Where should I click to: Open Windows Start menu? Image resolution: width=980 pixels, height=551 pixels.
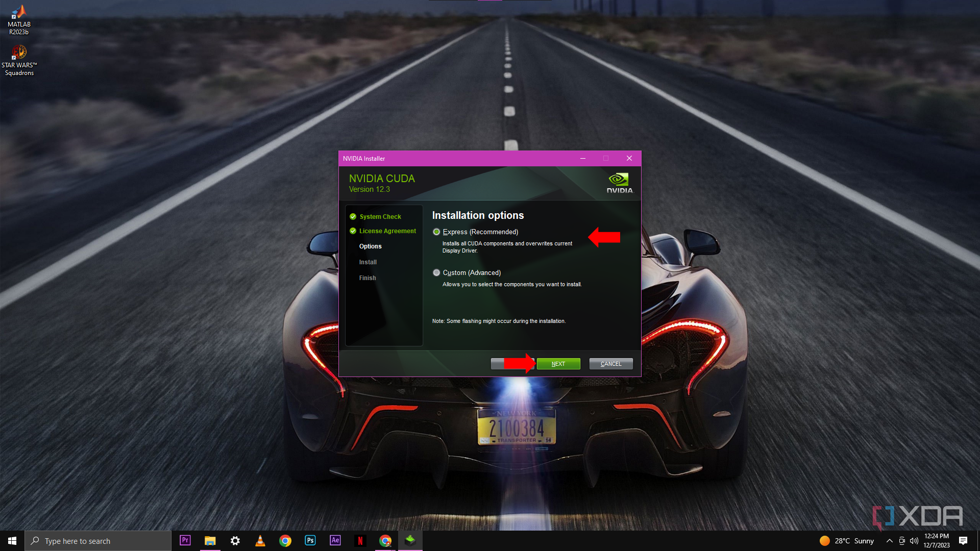12,541
